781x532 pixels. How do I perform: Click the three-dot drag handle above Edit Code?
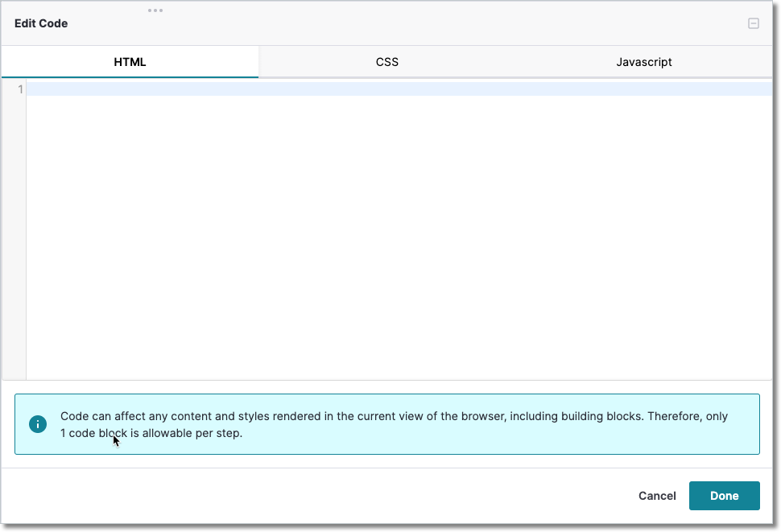coord(155,10)
